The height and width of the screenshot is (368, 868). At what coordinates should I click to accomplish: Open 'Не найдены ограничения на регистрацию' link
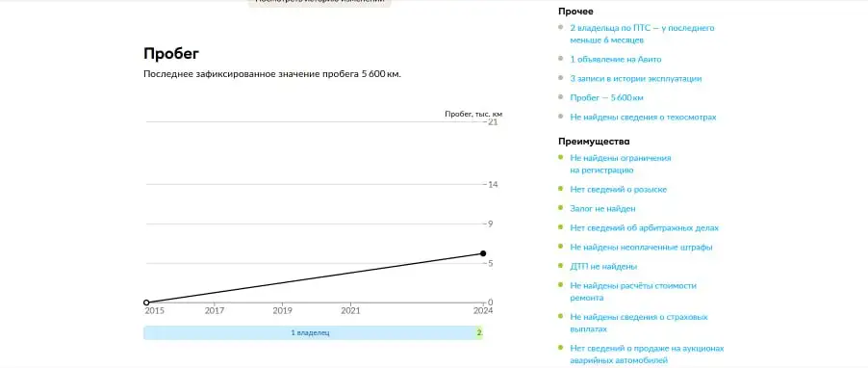pyautogui.click(x=621, y=164)
